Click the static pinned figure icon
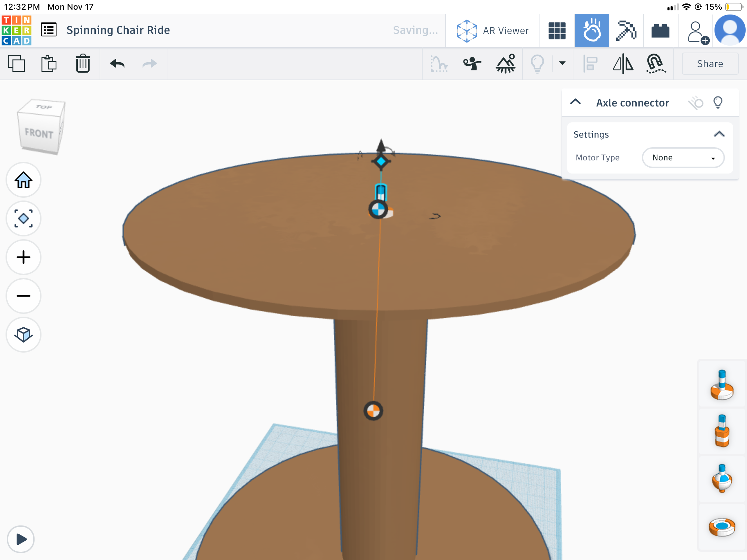747x560 pixels. (472, 64)
